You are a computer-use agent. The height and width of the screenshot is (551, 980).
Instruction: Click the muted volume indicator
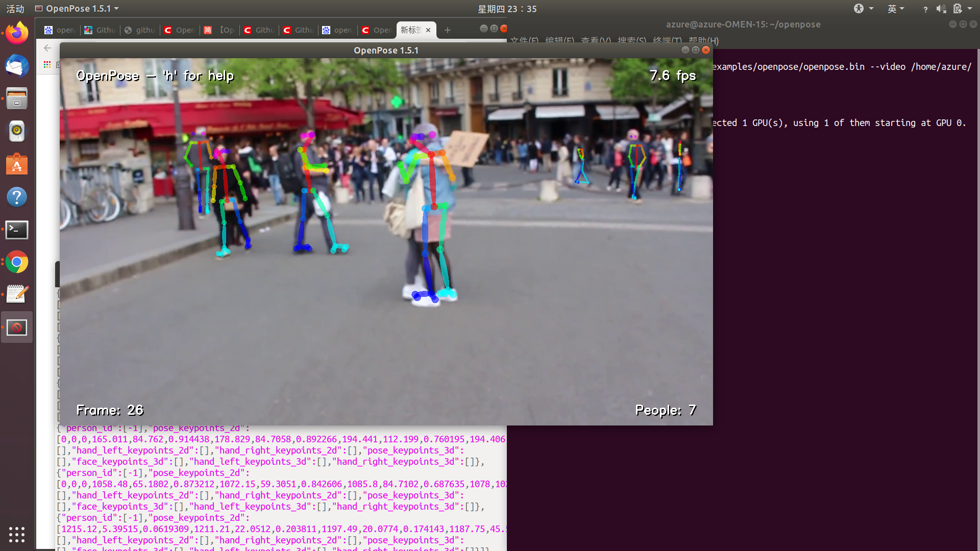point(941,9)
